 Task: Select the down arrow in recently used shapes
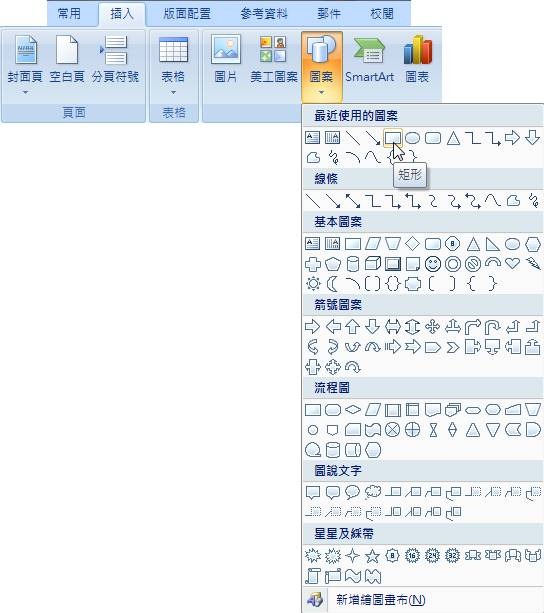click(x=532, y=138)
